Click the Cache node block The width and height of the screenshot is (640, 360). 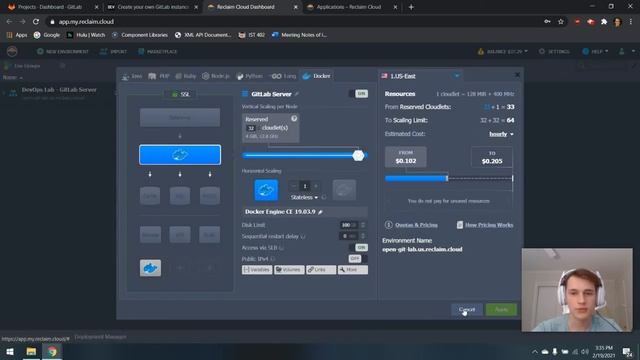(150, 196)
